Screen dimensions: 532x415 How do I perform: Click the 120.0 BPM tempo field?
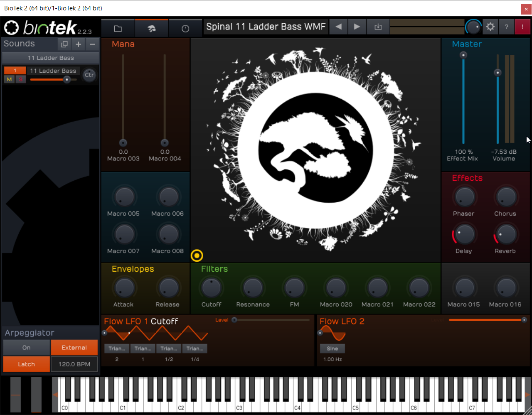(74, 364)
